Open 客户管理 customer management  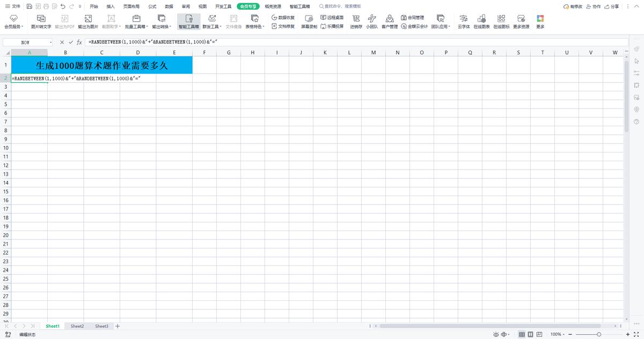click(x=390, y=21)
